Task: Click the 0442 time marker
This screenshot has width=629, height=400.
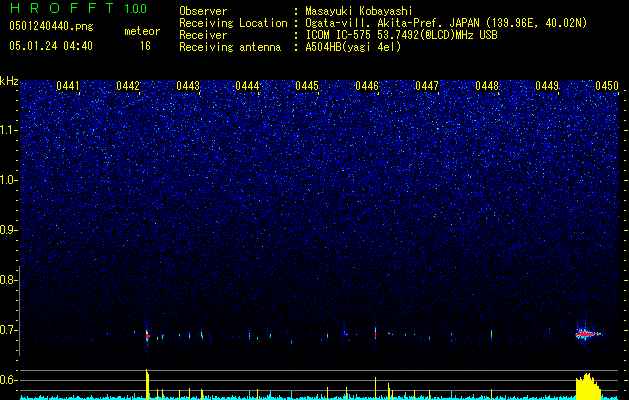Action: [x=128, y=86]
